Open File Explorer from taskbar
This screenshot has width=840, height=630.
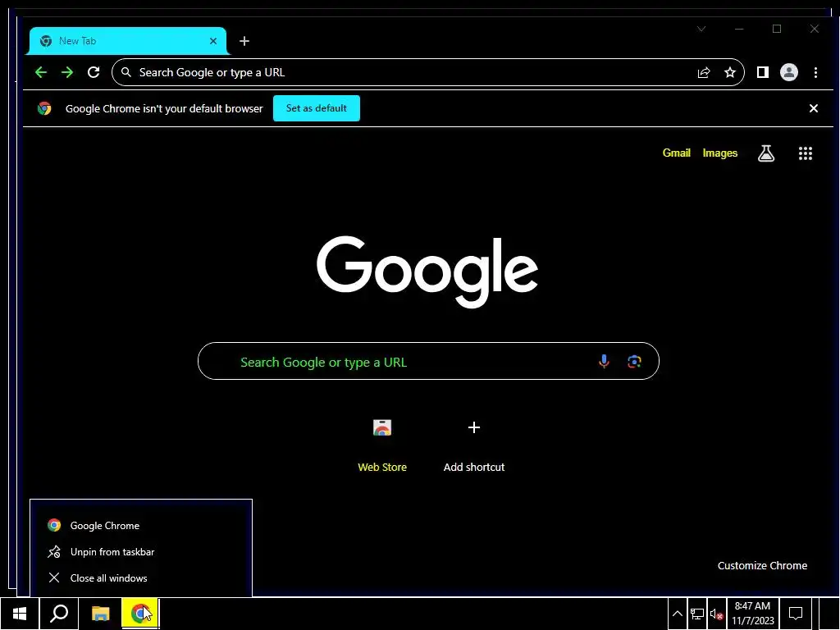[x=100, y=614]
